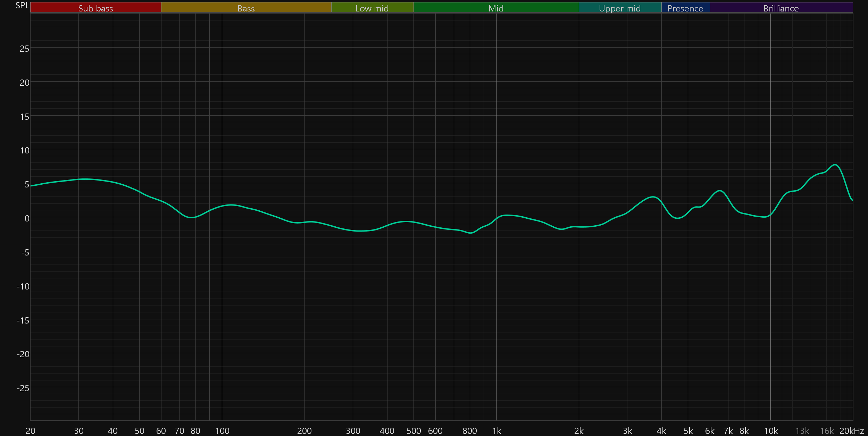This screenshot has width=868, height=436.
Task: Click the Upper mid band label
Action: 620,8
